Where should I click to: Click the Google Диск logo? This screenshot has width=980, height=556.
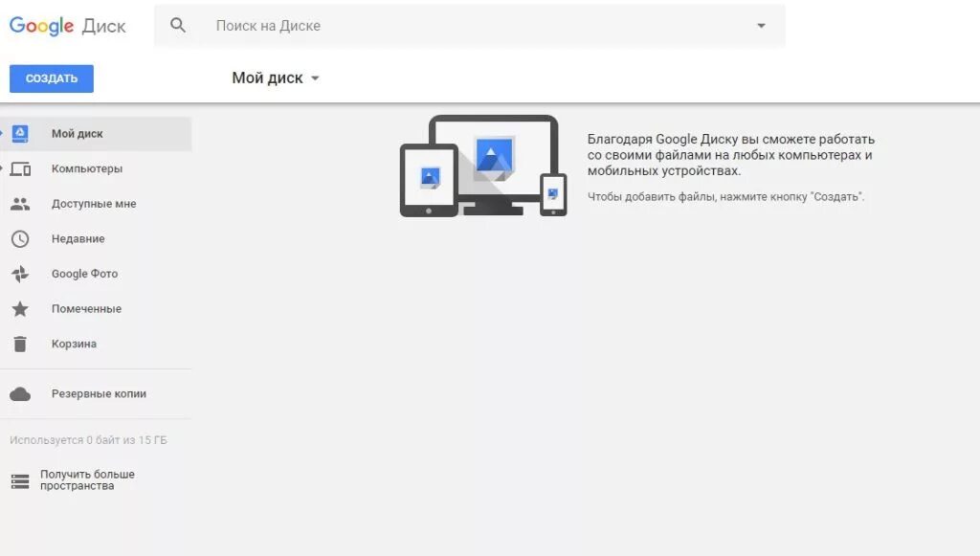tap(68, 26)
